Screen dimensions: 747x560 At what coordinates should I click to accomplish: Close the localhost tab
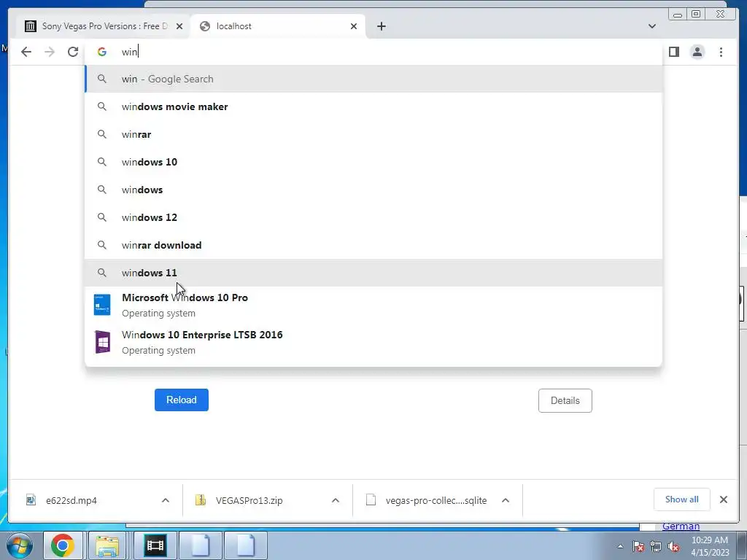354,26
